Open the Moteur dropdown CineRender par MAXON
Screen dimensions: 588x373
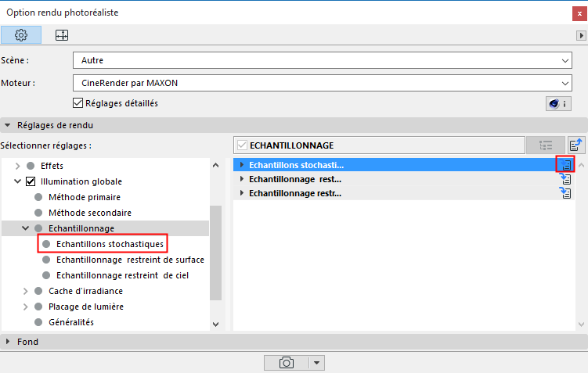tap(322, 83)
